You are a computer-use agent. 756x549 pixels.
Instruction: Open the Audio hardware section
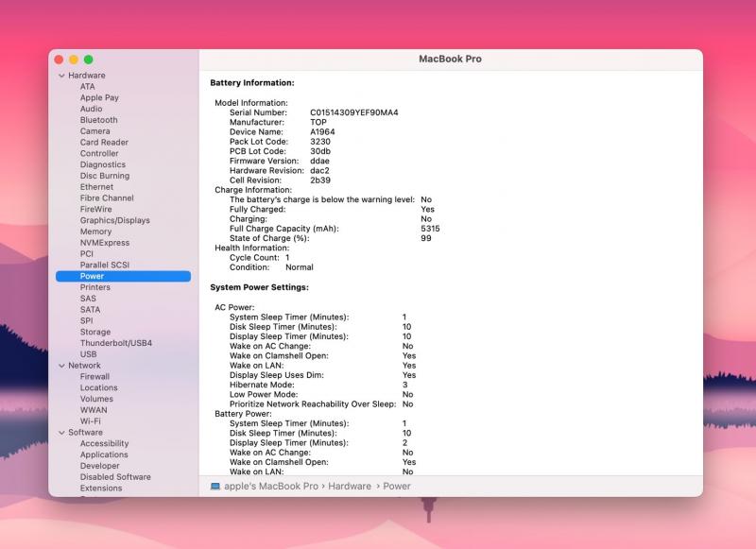[x=91, y=109]
